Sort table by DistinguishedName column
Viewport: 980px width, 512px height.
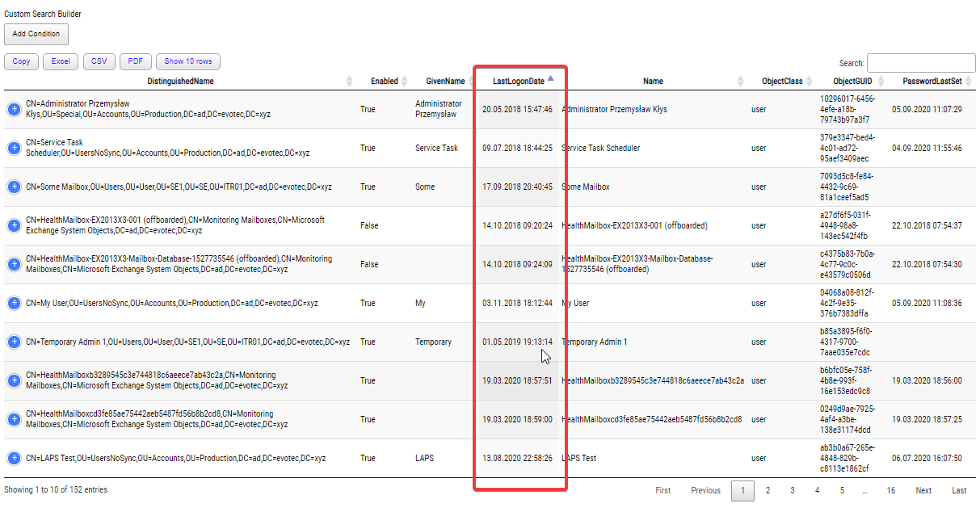(180, 81)
